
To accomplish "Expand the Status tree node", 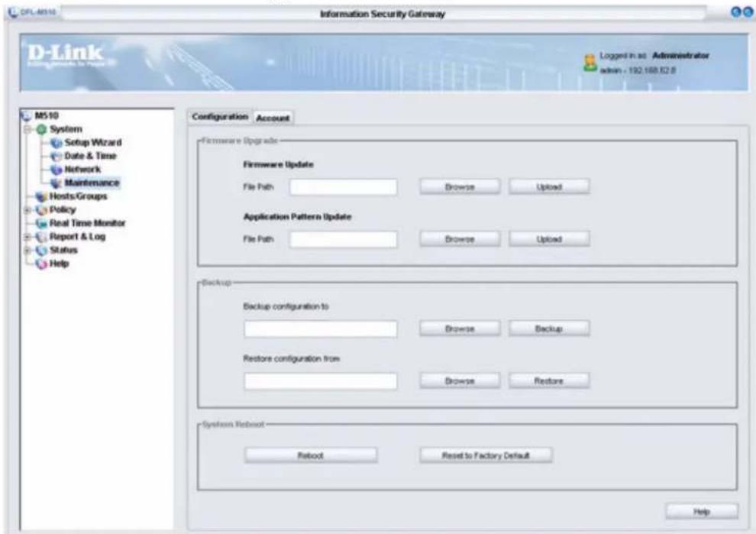I will (27, 250).
